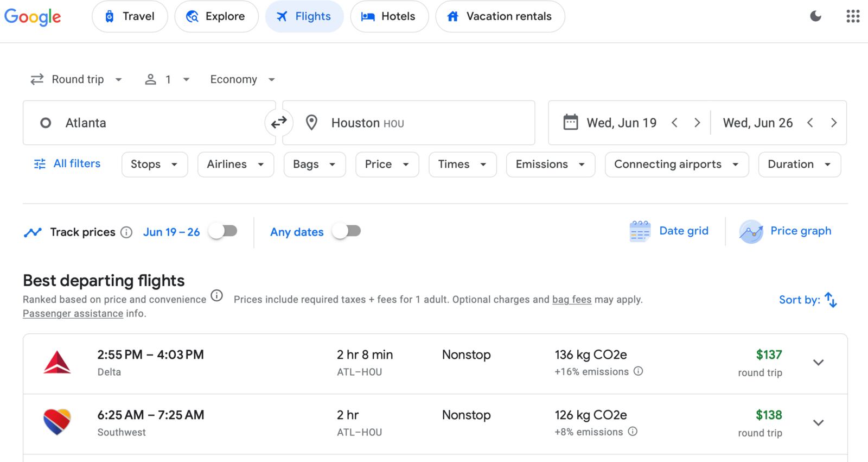The image size is (868, 462).
Task: Open Times filter dropdown
Action: click(463, 164)
